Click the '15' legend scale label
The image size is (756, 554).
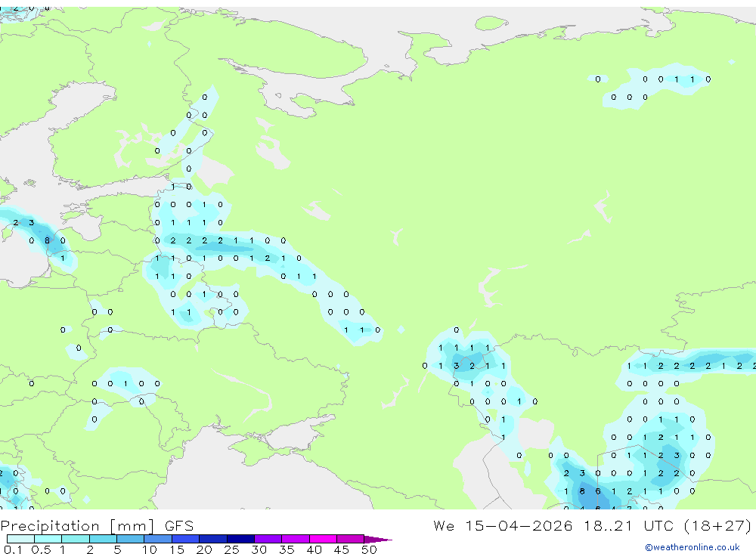(x=177, y=549)
